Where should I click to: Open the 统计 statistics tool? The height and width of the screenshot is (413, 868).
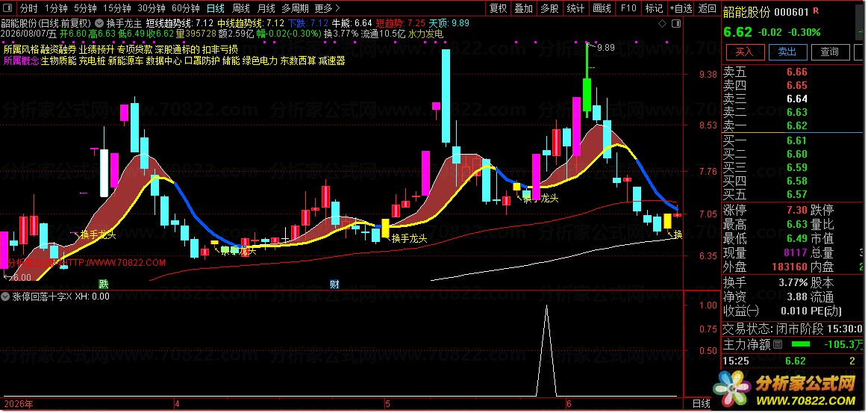[575, 8]
